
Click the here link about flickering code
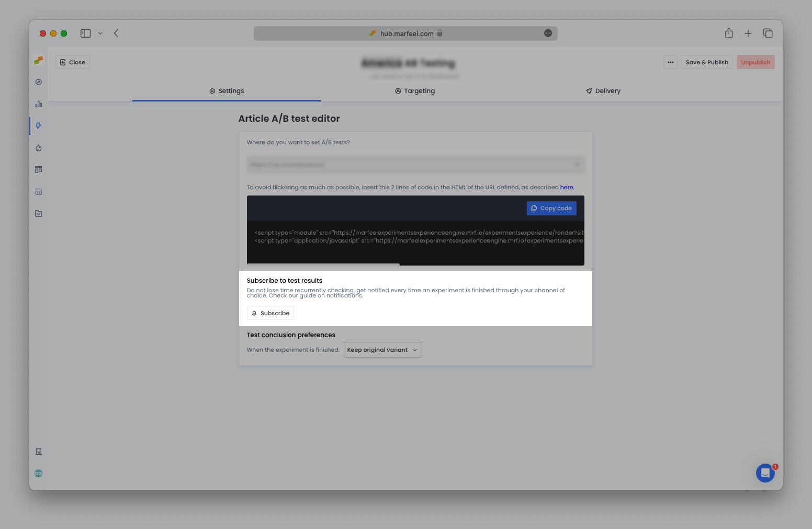[x=567, y=187]
